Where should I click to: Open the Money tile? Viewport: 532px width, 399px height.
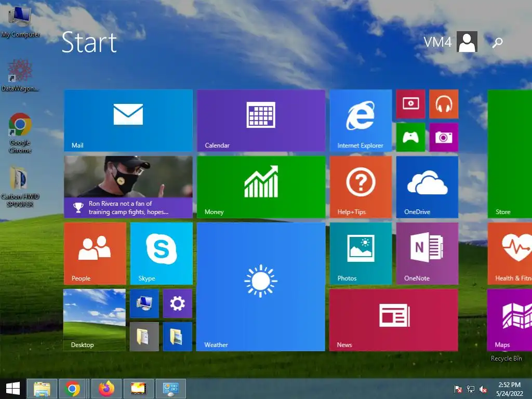(261, 187)
